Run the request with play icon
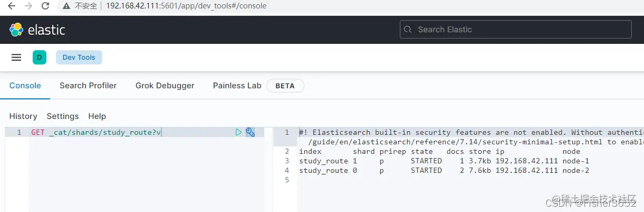The image size is (644, 212). [238, 132]
